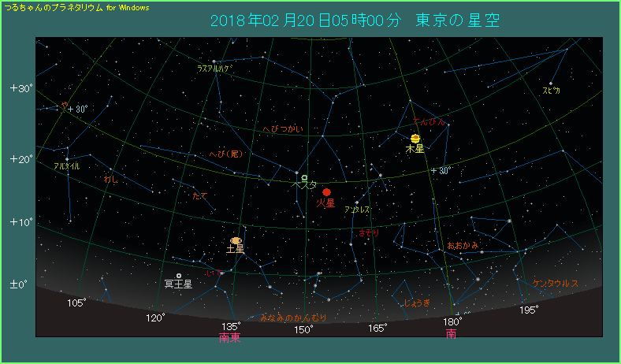Click the Jupiter (木星) planet icon

click(x=415, y=138)
